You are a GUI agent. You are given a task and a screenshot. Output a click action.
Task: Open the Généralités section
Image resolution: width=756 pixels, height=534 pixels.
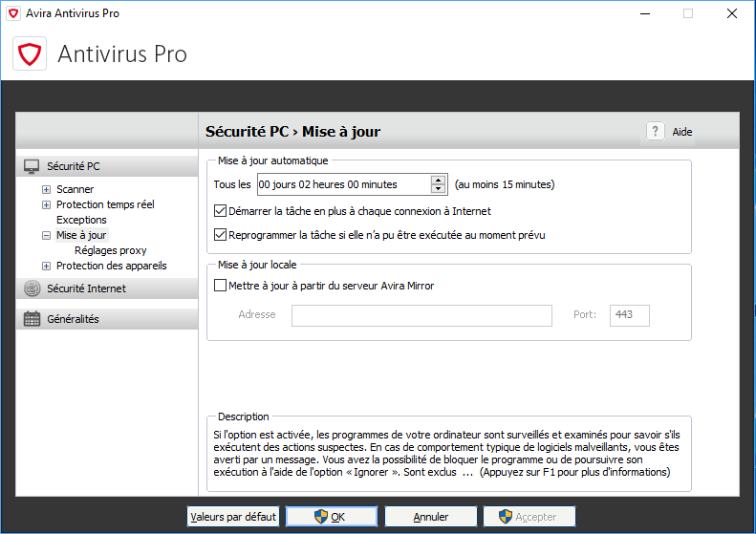(x=107, y=319)
